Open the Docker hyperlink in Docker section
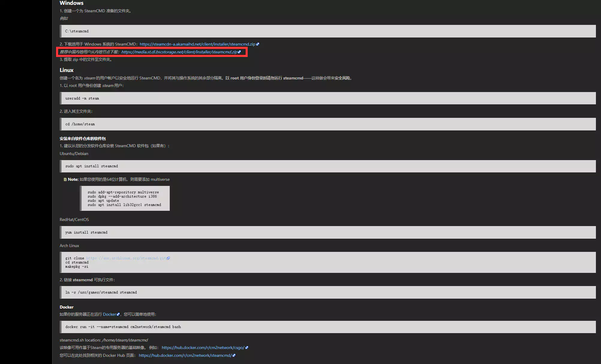 click(x=109, y=314)
